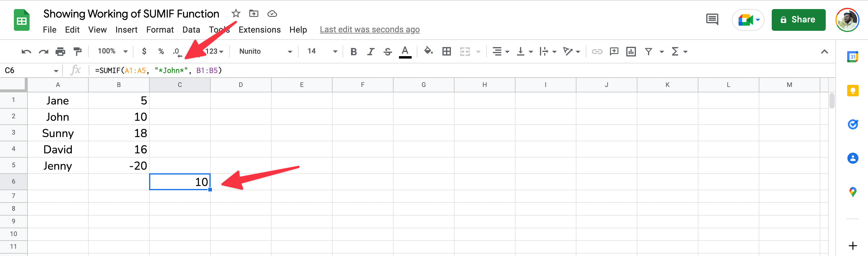Screen dimensions: 868x256
Task: Star the spreadsheet
Action: click(x=235, y=14)
